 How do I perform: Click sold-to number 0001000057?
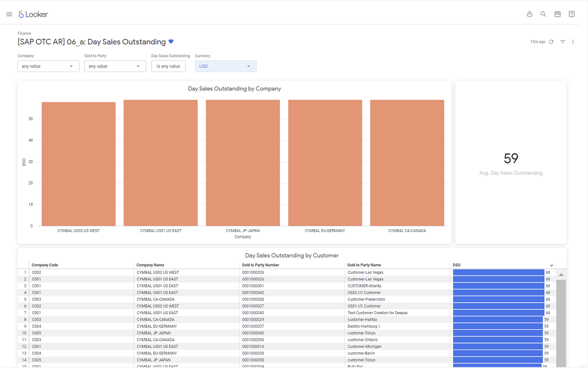[253, 327]
